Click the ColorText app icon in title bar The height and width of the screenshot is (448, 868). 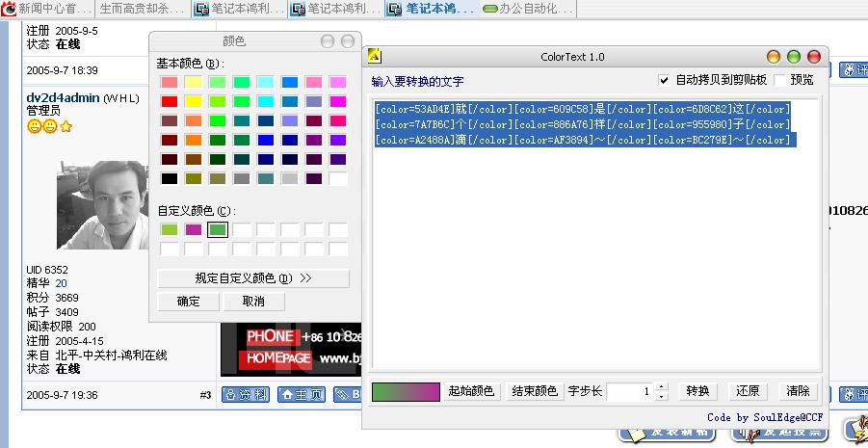375,57
